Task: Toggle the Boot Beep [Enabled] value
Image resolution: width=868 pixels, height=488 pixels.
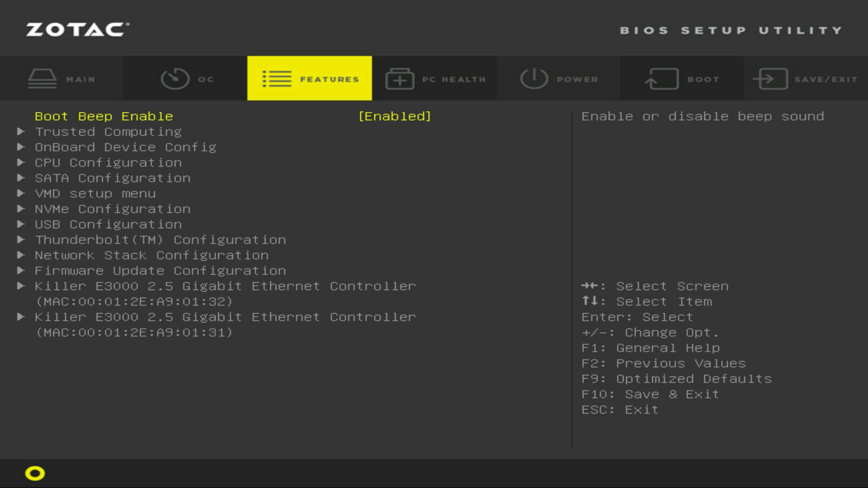Action: click(x=394, y=116)
